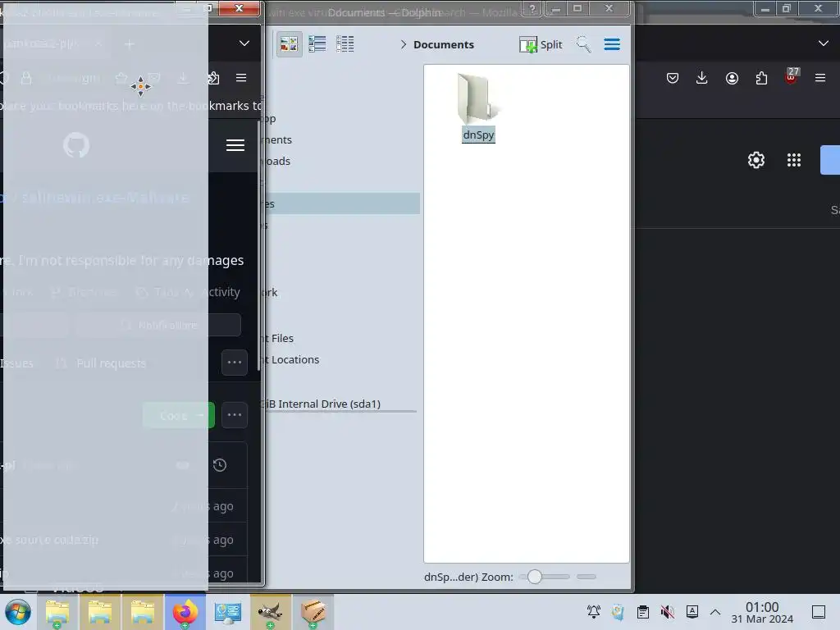The height and width of the screenshot is (630, 840).
Task: Select the dnSpy folder icon
Action: [477, 99]
